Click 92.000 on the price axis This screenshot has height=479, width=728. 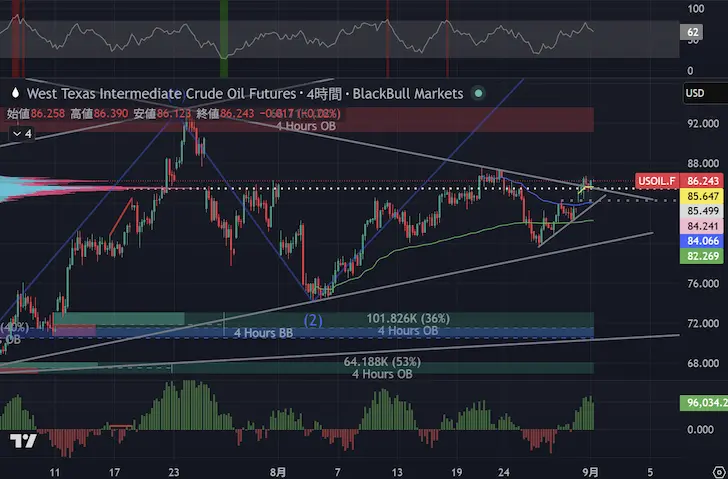click(703, 123)
